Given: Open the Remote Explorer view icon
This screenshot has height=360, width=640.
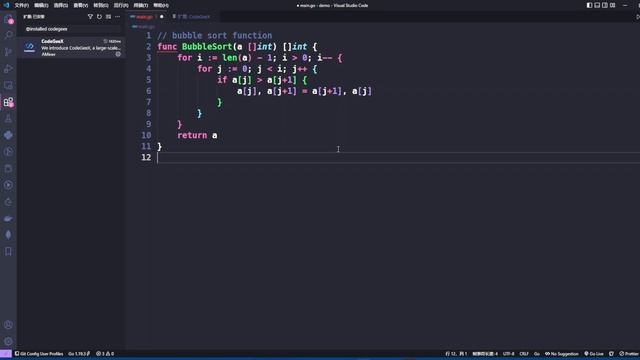Looking at the screenshot, I should (x=8, y=85).
